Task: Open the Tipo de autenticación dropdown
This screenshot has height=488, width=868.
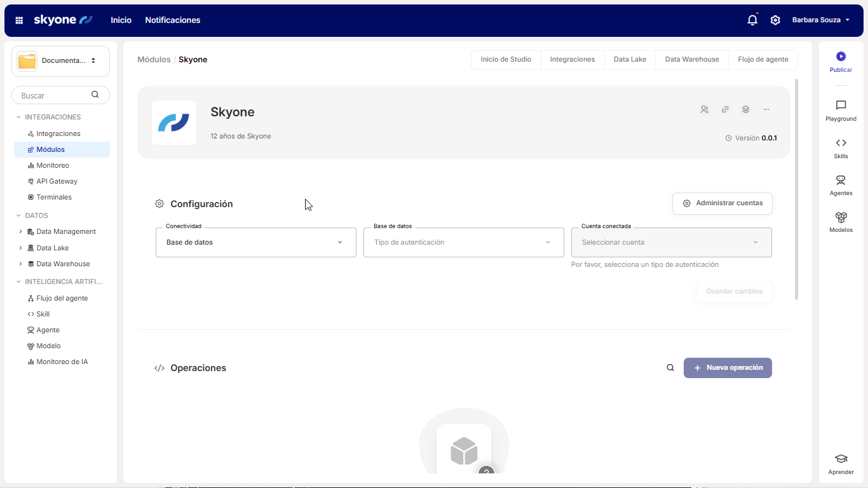Action: pyautogui.click(x=463, y=242)
